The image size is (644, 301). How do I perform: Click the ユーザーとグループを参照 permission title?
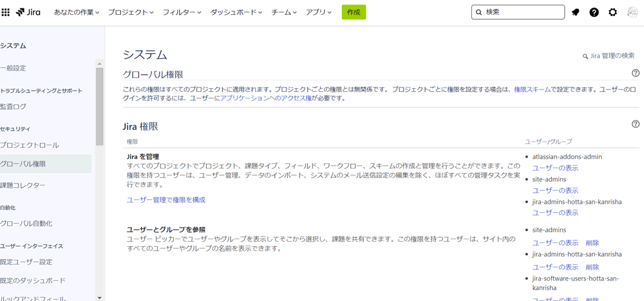[x=166, y=229]
